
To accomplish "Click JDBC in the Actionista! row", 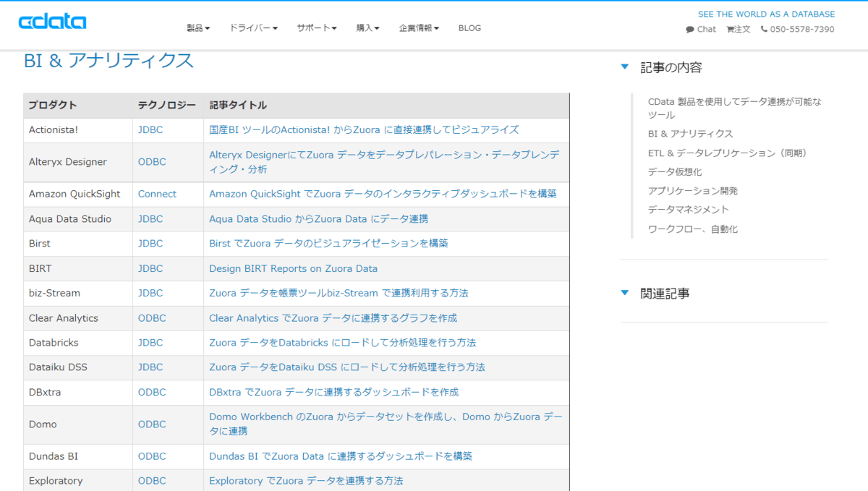I will [x=150, y=130].
